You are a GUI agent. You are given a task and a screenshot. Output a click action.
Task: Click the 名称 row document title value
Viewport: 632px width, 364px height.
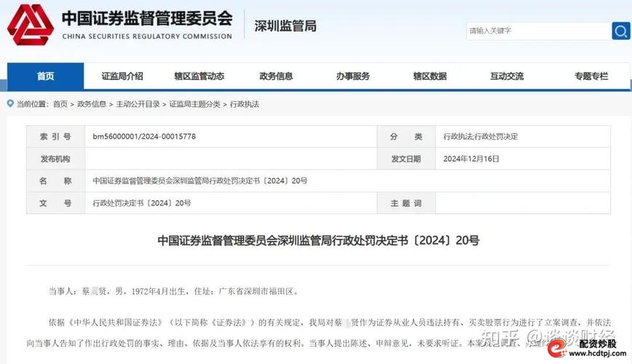[200, 181]
